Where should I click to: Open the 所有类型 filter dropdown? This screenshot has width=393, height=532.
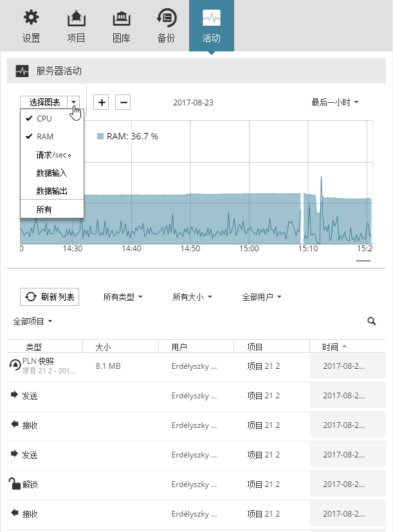click(x=123, y=297)
